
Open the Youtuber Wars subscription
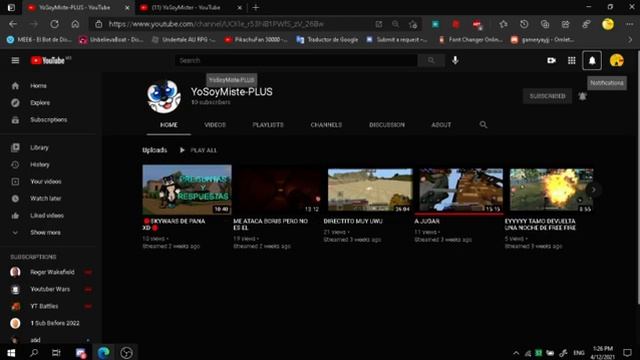pyautogui.click(x=51, y=289)
